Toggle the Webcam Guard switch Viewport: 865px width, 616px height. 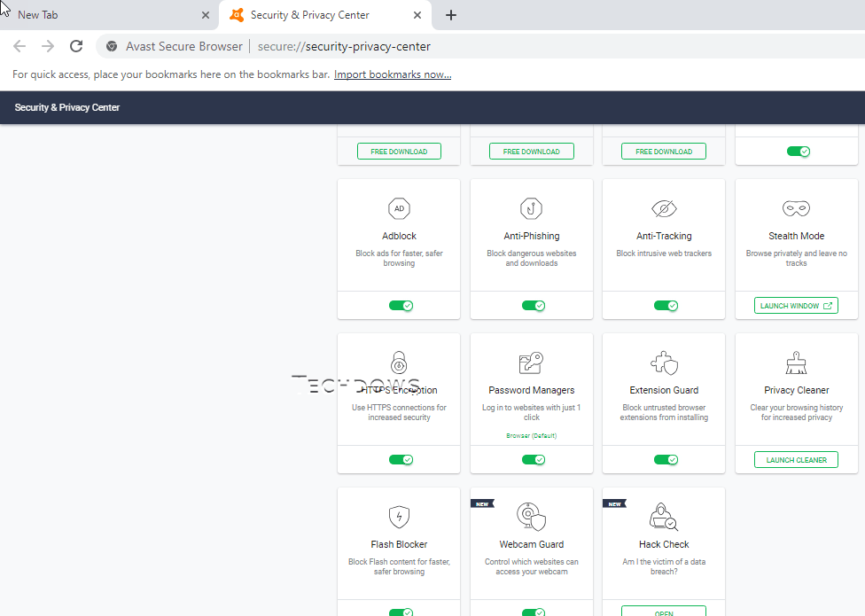pos(534,612)
